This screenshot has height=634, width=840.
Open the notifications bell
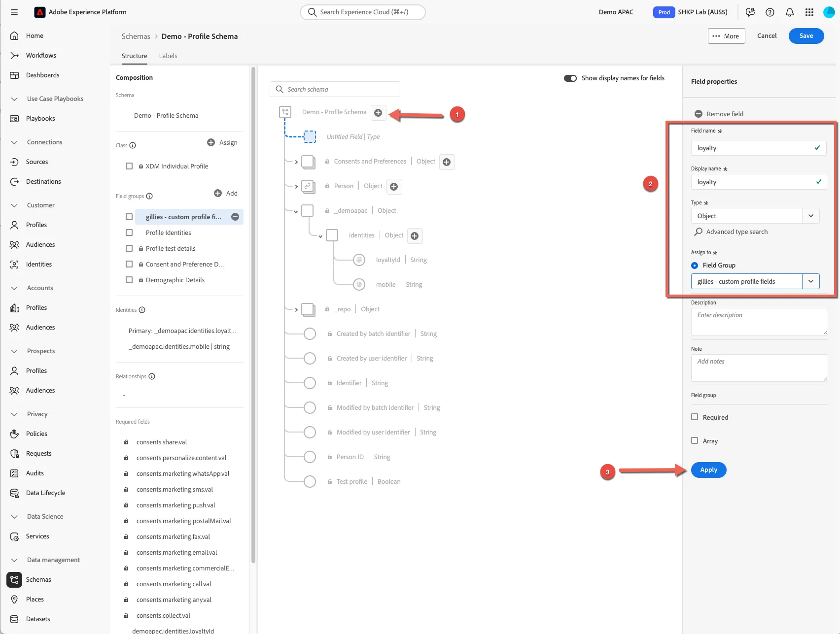[790, 12]
